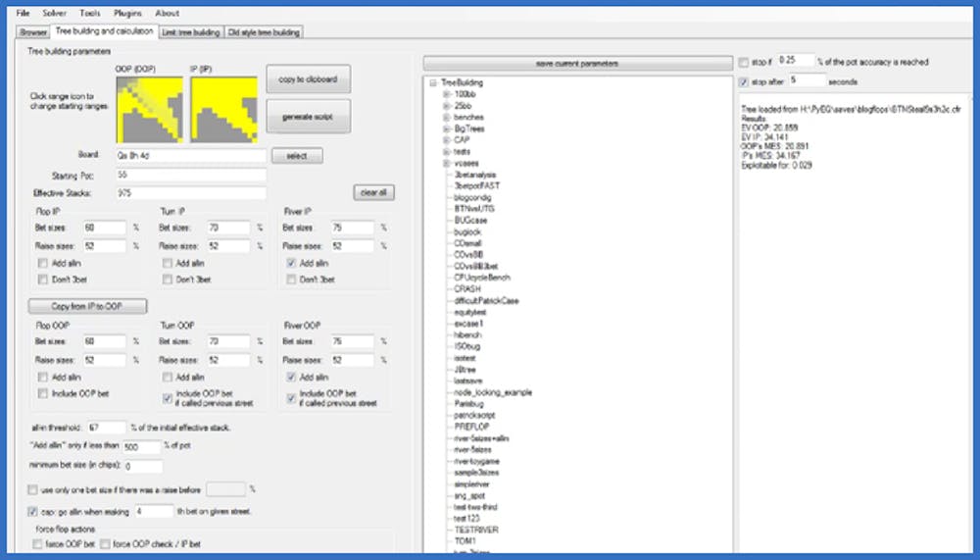The height and width of the screenshot is (560, 980).
Task: Enable force OOP check / IP bet
Action: pyautogui.click(x=105, y=544)
